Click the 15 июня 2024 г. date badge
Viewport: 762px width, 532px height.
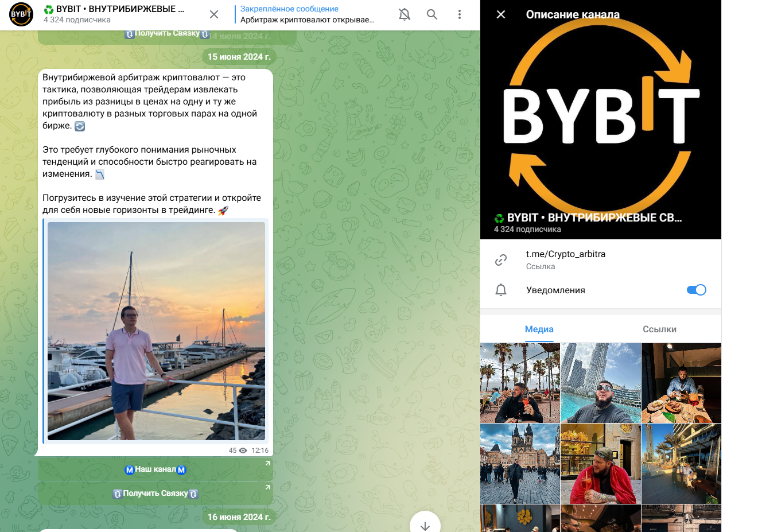pyautogui.click(x=239, y=57)
